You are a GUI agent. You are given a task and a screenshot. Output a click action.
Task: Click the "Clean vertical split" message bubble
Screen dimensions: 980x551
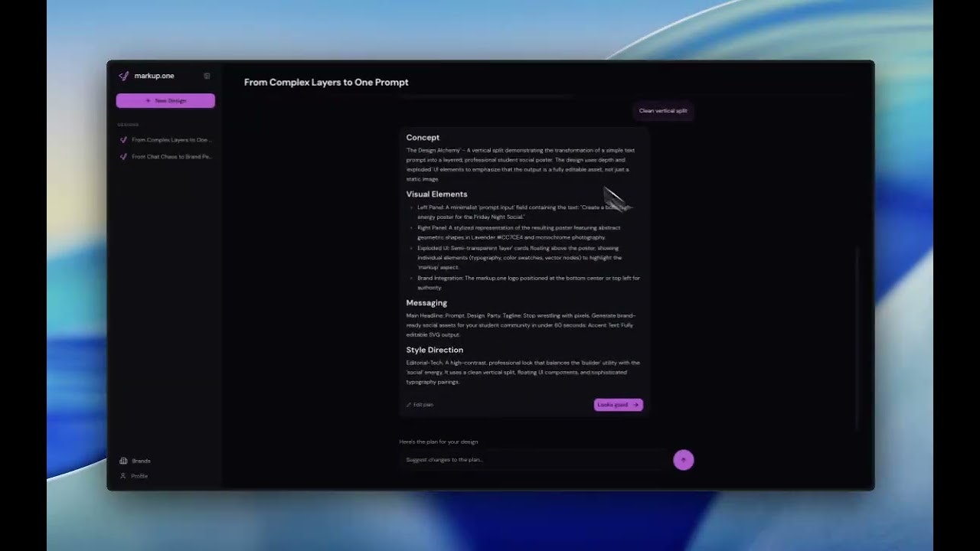[663, 111]
